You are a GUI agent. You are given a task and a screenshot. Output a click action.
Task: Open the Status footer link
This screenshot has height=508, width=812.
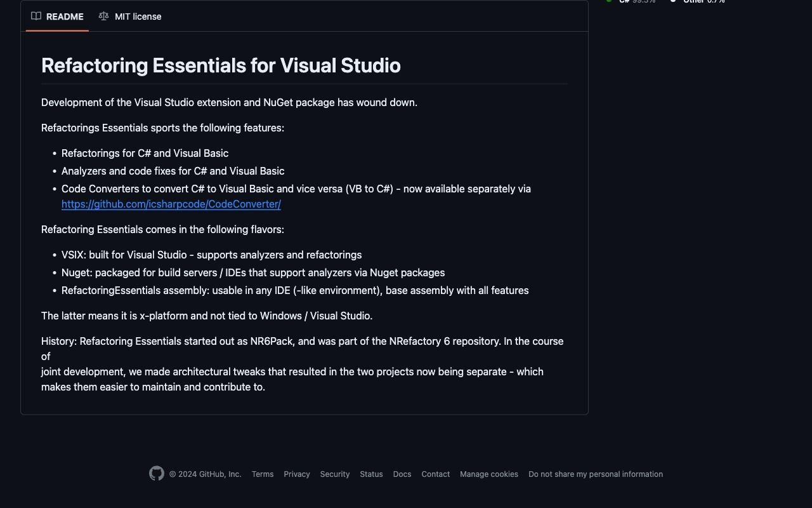[x=371, y=474]
